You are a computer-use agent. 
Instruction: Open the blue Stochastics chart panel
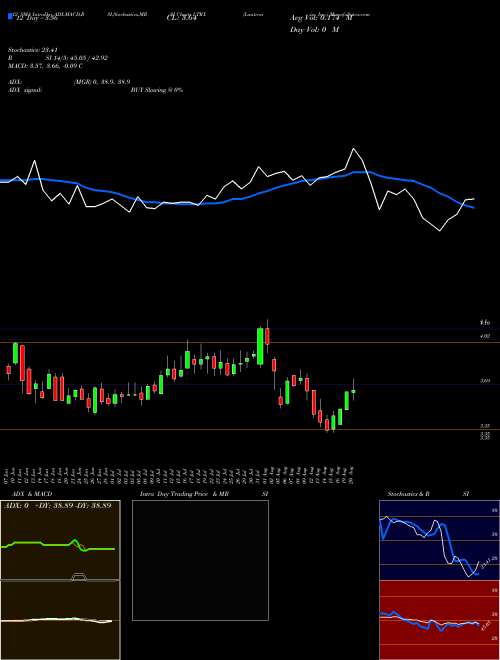click(x=439, y=540)
